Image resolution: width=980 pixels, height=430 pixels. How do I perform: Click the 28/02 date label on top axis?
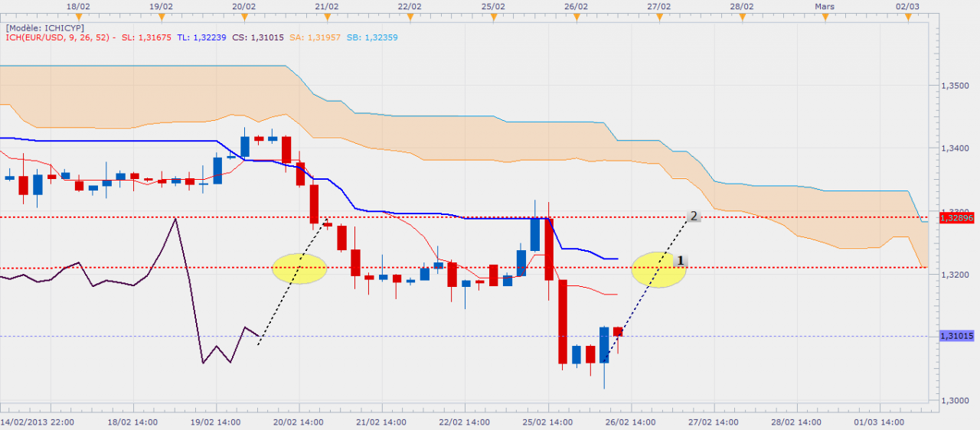pyautogui.click(x=742, y=6)
